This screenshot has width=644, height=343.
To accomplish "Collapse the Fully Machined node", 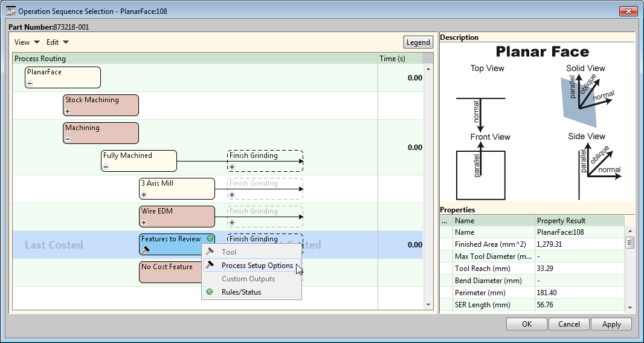I will click(x=106, y=167).
